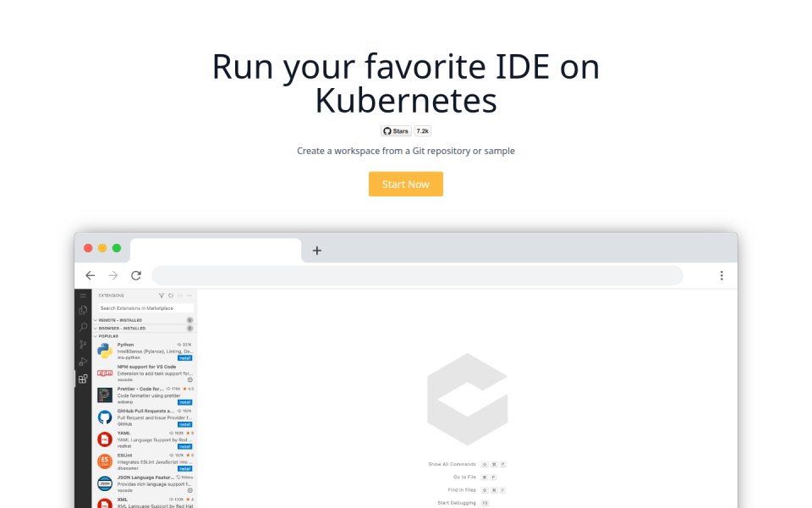Screen dimensions: 812x508
Task: Click the browser back arrow
Action: 91,275
